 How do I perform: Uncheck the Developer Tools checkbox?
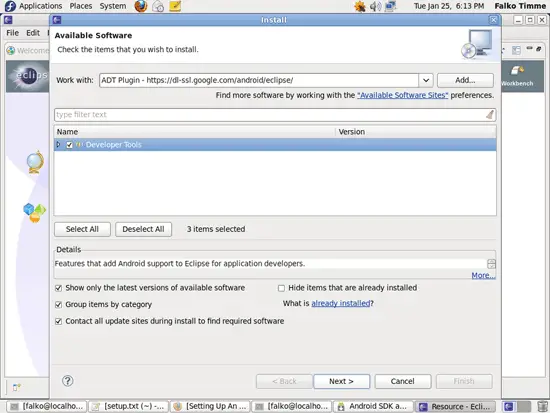tap(69, 145)
